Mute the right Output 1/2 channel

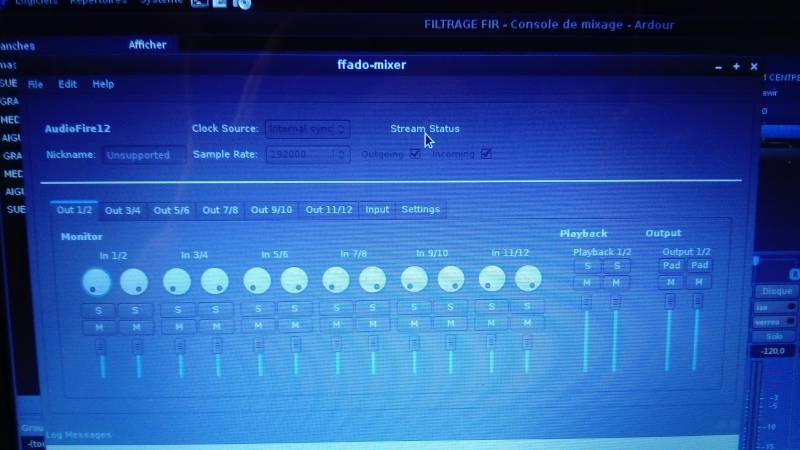pos(699,282)
